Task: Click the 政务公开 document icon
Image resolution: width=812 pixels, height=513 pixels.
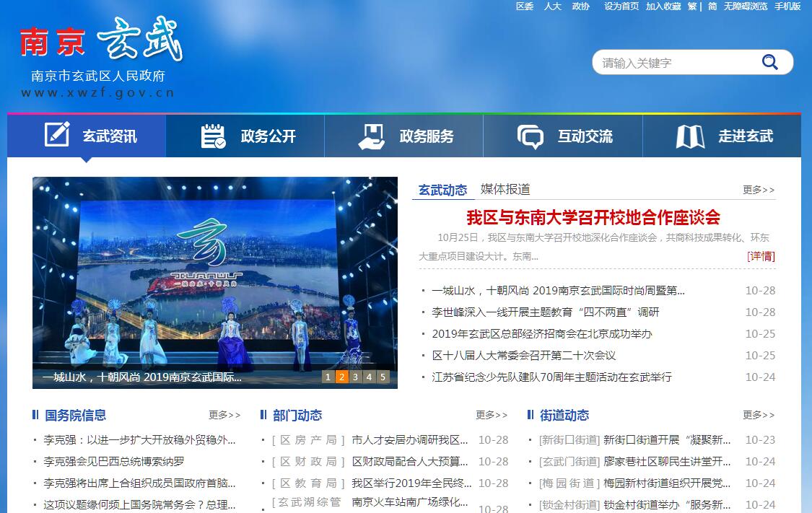Action: click(x=213, y=136)
